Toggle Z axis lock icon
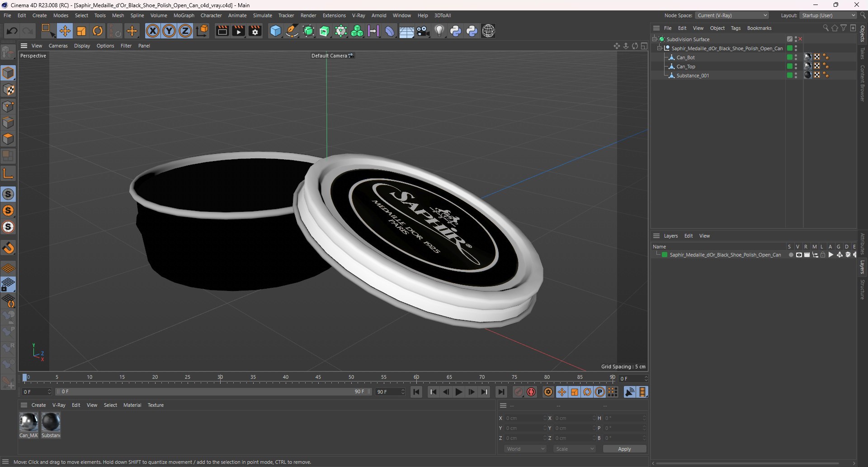 [x=185, y=31]
